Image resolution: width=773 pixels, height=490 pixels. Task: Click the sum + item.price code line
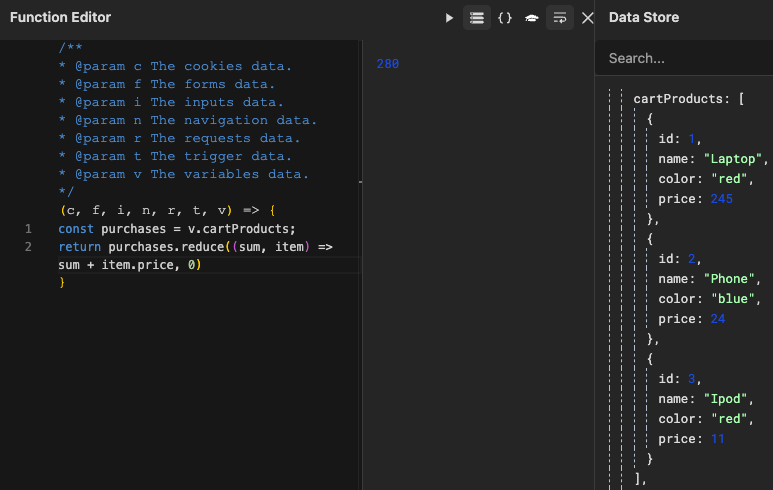pyautogui.click(x=130, y=265)
